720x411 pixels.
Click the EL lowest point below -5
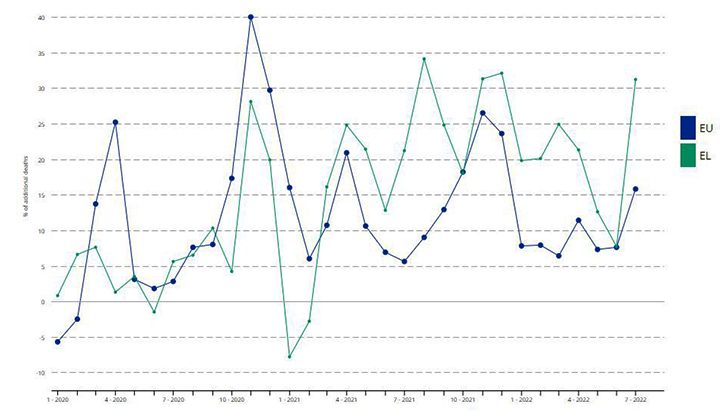coord(290,357)
